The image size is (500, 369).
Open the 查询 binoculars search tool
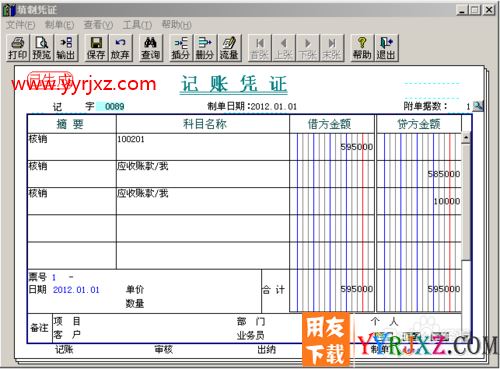[150, 48]
